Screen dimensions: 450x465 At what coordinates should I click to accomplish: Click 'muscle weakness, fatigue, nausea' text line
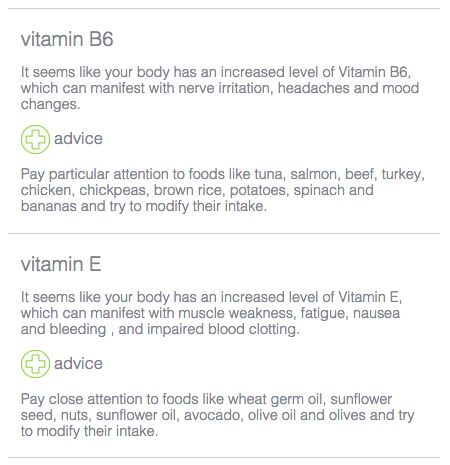(x=210, y=313)
